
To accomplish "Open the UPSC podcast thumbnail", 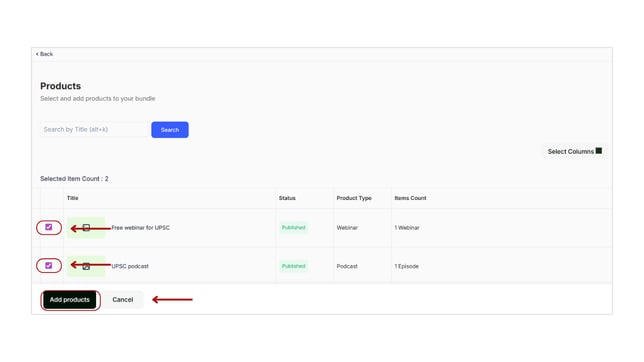I will tap(86, 266).
